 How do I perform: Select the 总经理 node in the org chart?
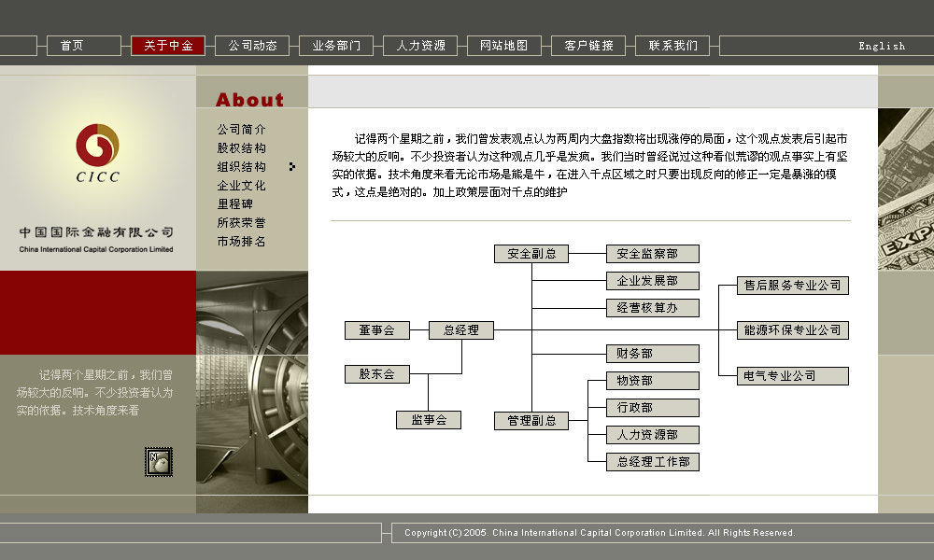461,330
